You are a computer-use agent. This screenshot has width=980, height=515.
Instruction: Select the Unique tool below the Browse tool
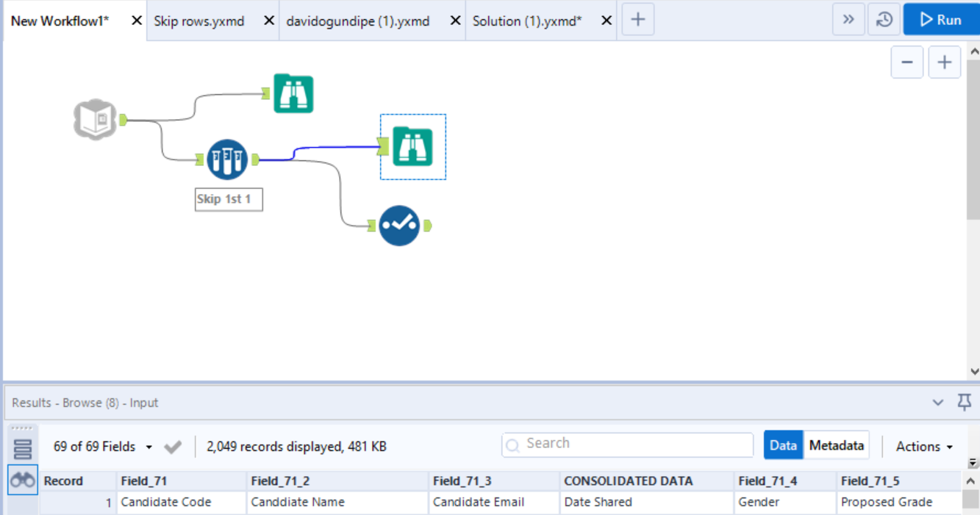click(399, 226)
